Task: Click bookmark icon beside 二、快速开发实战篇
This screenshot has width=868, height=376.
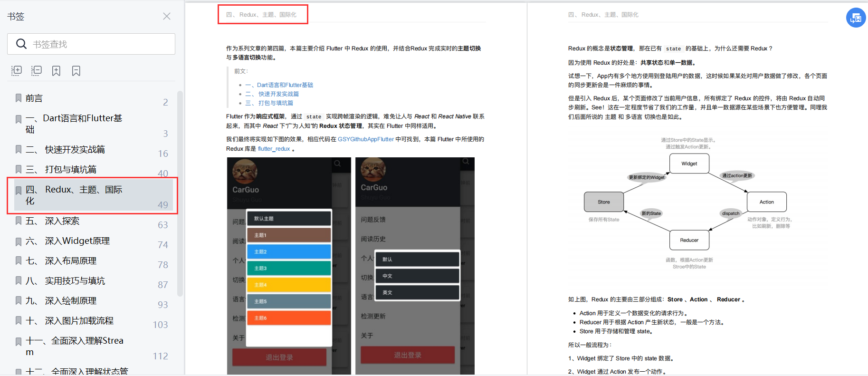Action: 19,149
